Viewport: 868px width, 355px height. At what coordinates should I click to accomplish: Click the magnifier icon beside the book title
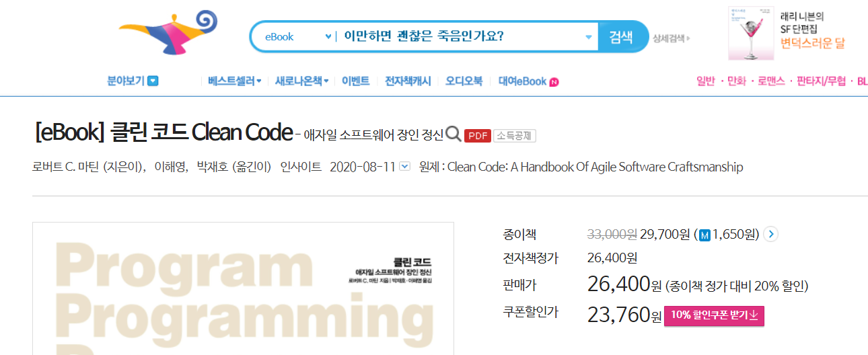454,134
